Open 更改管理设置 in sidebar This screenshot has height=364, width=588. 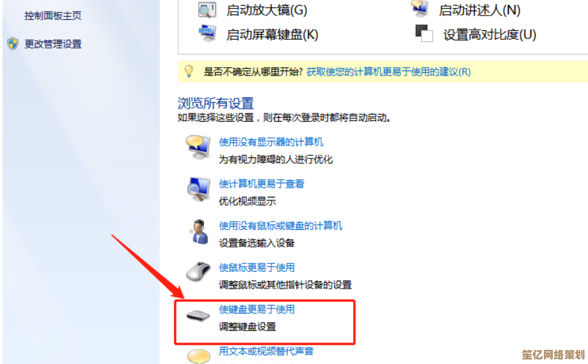53,44
